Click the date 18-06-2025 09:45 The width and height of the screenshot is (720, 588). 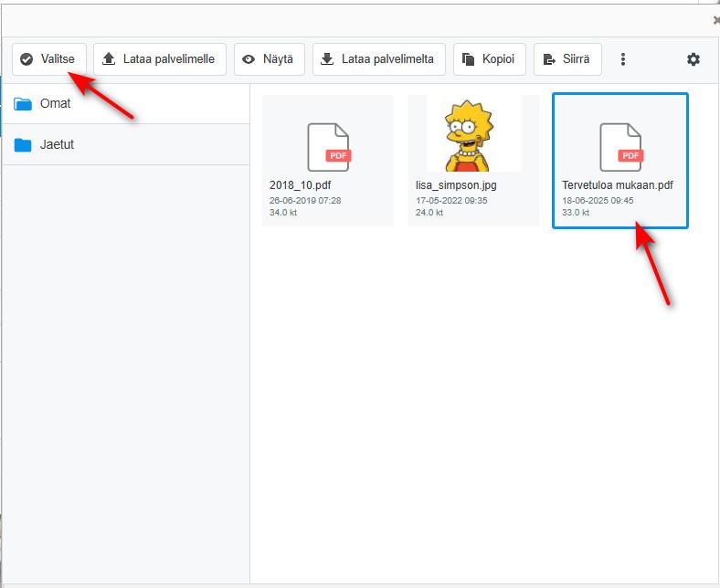pyautogui.click(x=598, y=201)
